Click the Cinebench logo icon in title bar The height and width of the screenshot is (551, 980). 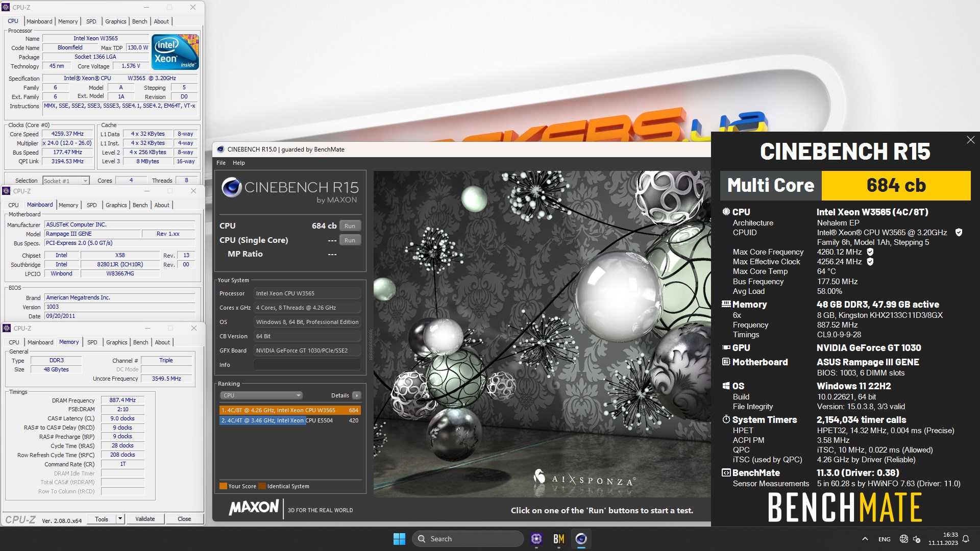220,149
